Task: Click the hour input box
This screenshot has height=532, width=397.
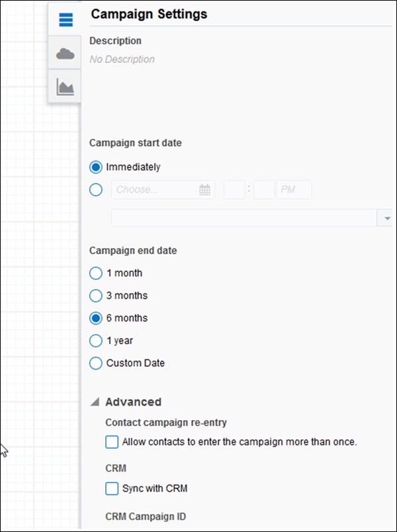Action: click(234, 190)
